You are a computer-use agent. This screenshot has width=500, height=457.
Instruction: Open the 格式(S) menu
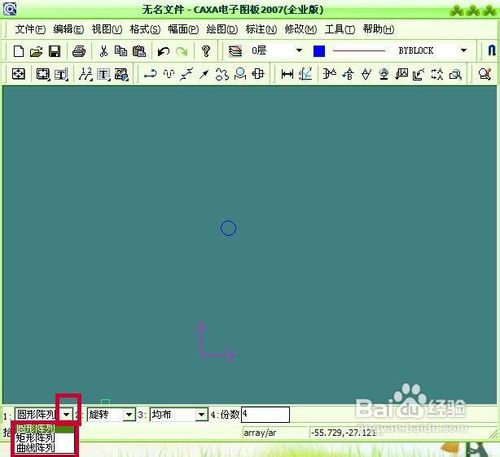point(145,29)
